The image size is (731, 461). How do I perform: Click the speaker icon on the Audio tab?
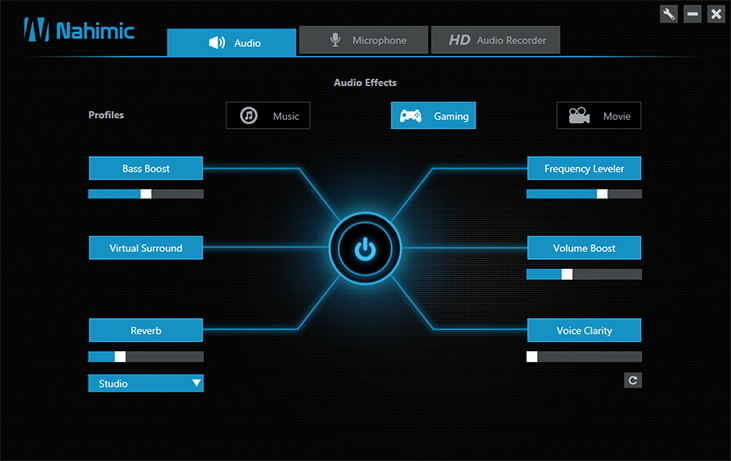tap(217, 43)
